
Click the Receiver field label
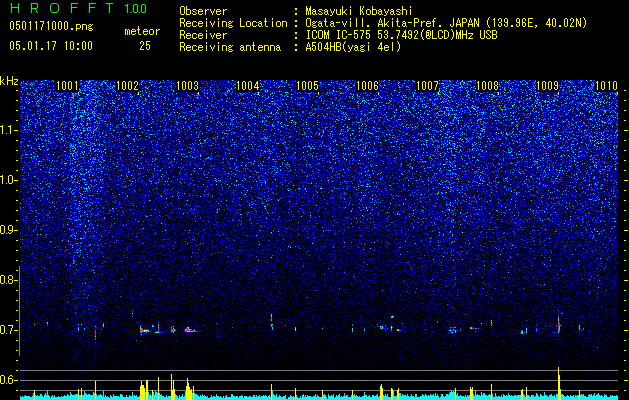pyautogui.click(x=203, y=35)
